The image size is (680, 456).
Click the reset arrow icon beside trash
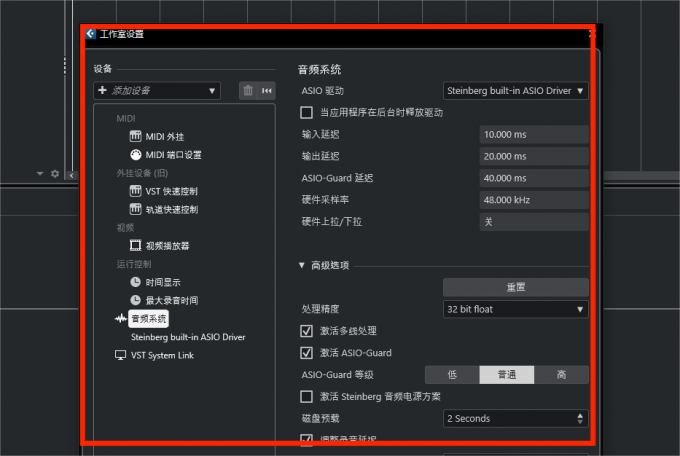tap(266, 90)
